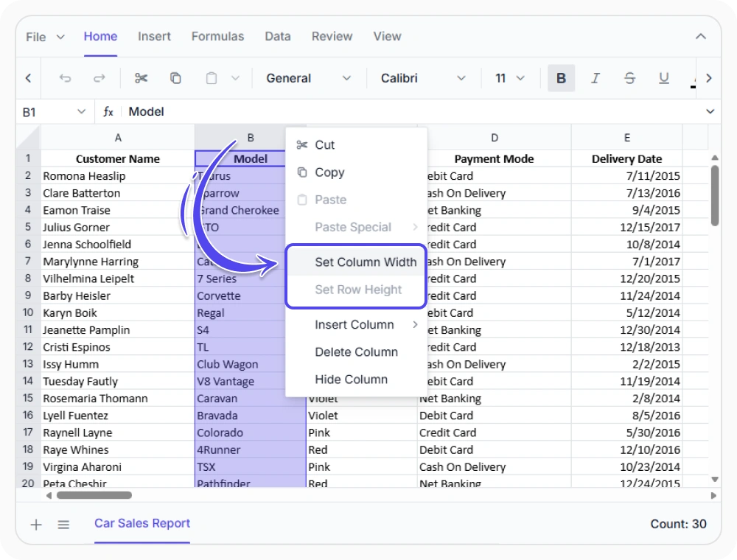Click the Redo icon in the toolbar
The height and width of the screenshot is (560, 737).
(x=99, y=78)
